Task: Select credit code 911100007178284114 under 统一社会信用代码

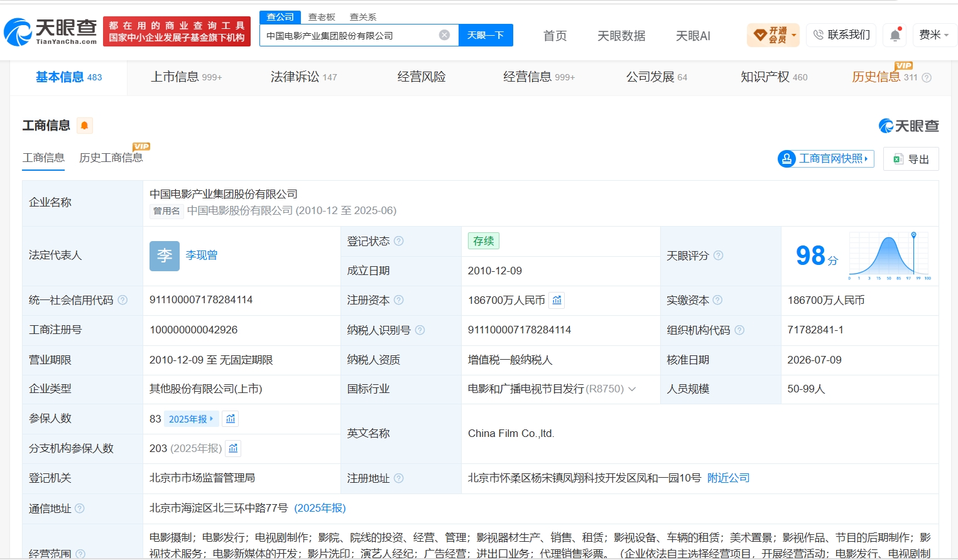Action: point(201,300)
